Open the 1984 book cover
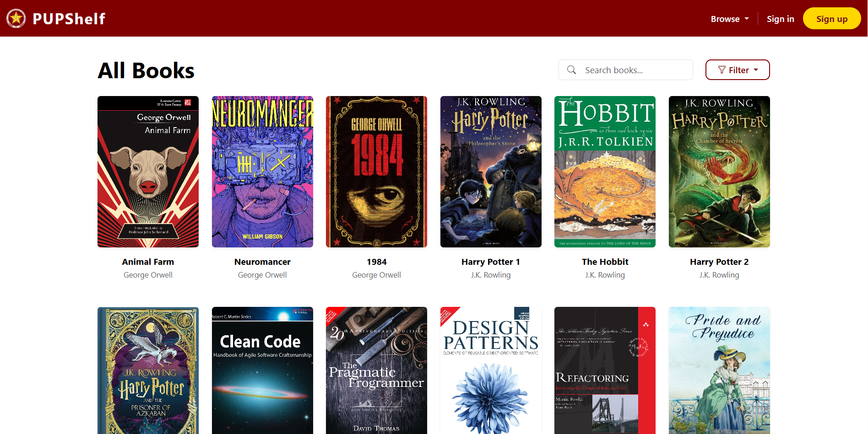 coord(376,171)
